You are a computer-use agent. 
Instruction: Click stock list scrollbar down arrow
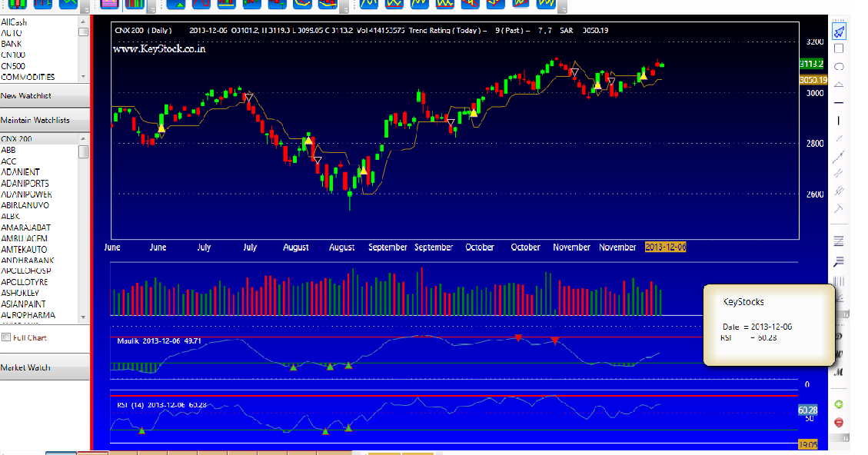83,317
